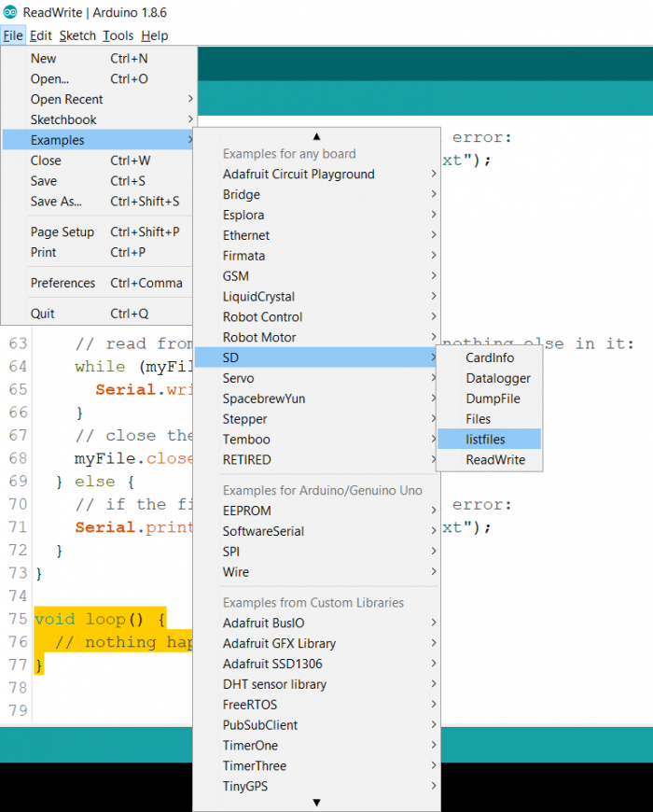Image resolution: width=653 pixels, height=812 pixels.
Task: Expand the Temboo examples submenu
Action: pyautogui.click(x=316, y=440)
